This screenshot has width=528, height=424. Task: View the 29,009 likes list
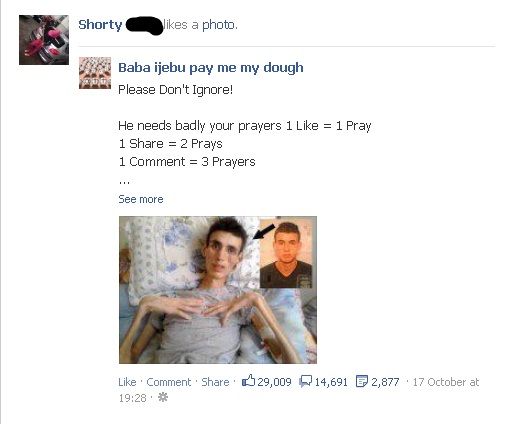(x=274, y=382)
